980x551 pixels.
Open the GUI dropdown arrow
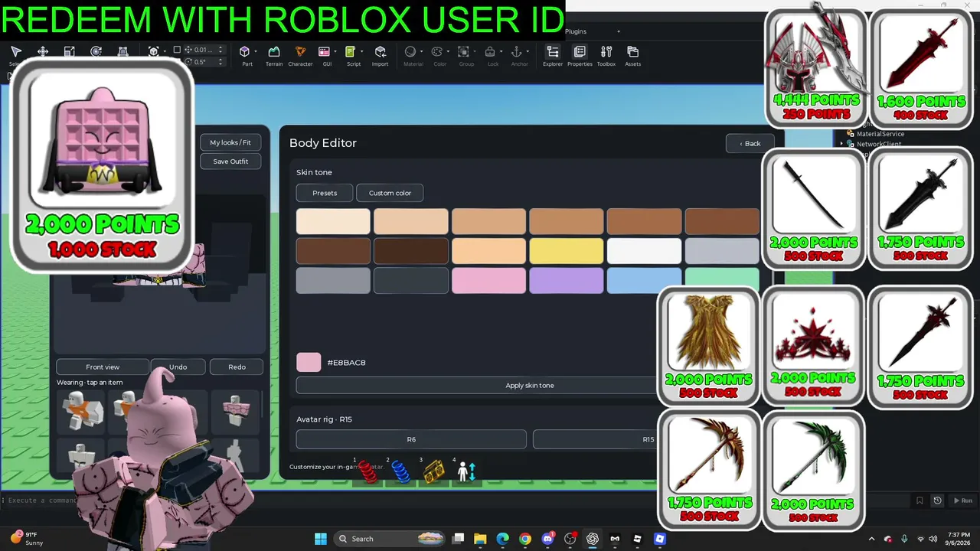click(335, 52)
